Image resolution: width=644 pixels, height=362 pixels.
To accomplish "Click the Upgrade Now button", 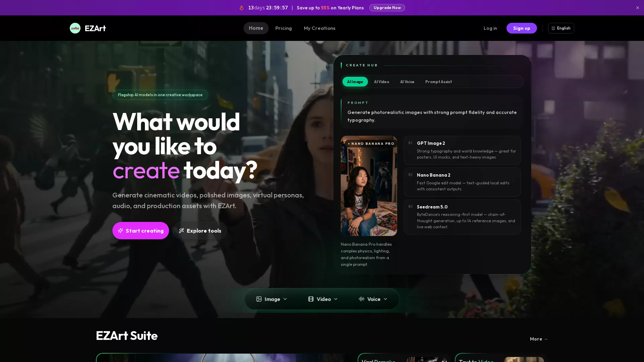I will tap(387, 8).
